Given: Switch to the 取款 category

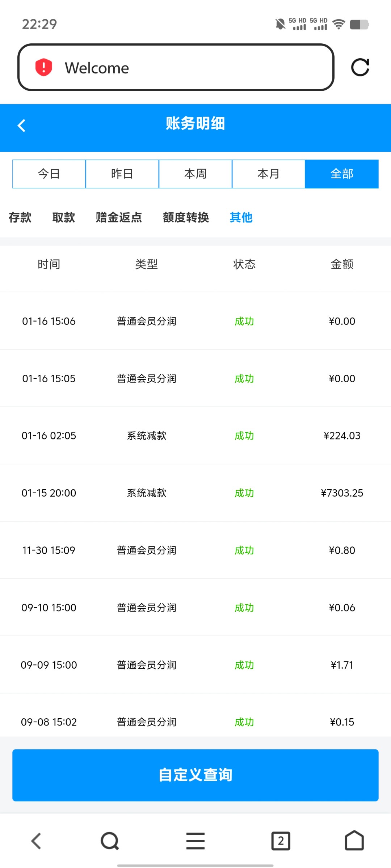Looking at the screenshot, I should 64,217.
